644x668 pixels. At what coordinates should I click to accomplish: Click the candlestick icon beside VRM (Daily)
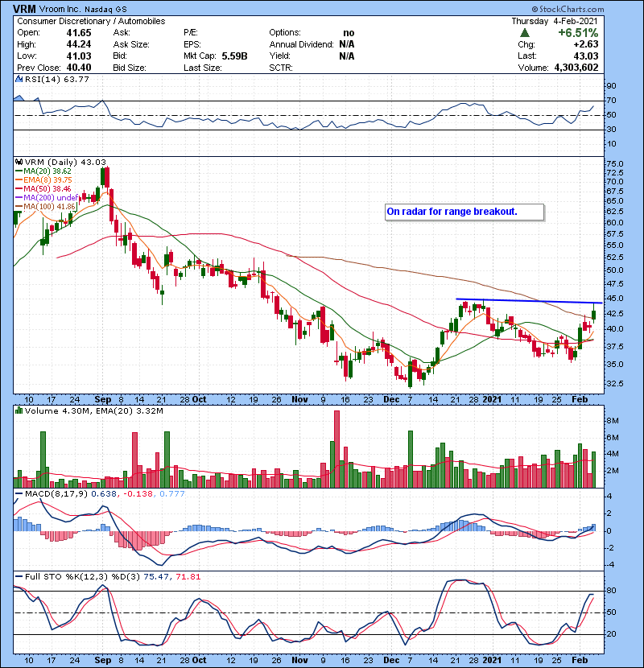19,162
